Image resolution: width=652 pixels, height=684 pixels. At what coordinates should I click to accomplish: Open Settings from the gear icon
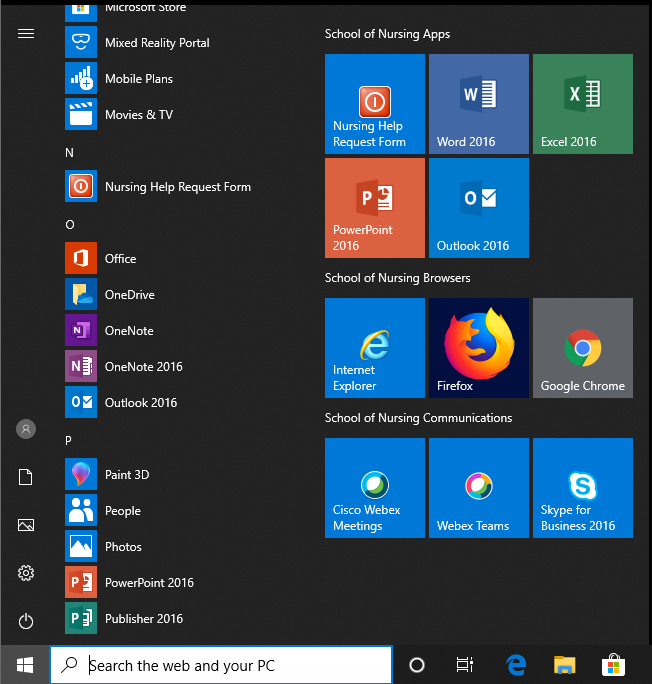(26, 573)
